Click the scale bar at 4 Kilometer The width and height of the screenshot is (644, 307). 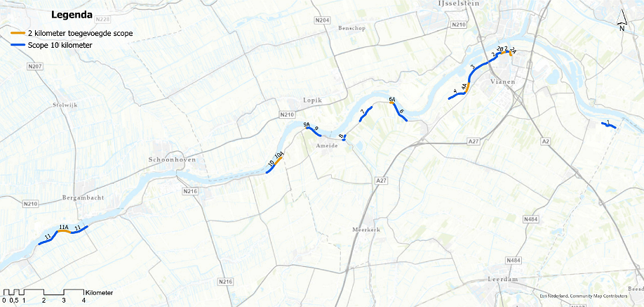83,300
